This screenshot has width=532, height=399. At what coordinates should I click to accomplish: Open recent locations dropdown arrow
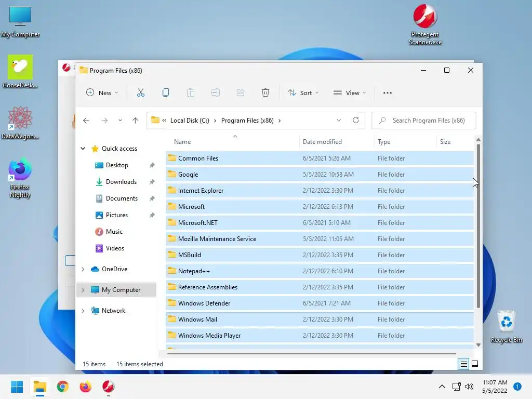(120, 121)
